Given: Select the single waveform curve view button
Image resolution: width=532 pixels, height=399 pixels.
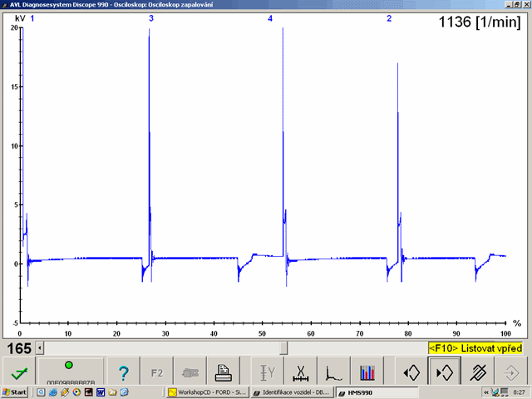Looking at the screenshot, I should 334,372.
